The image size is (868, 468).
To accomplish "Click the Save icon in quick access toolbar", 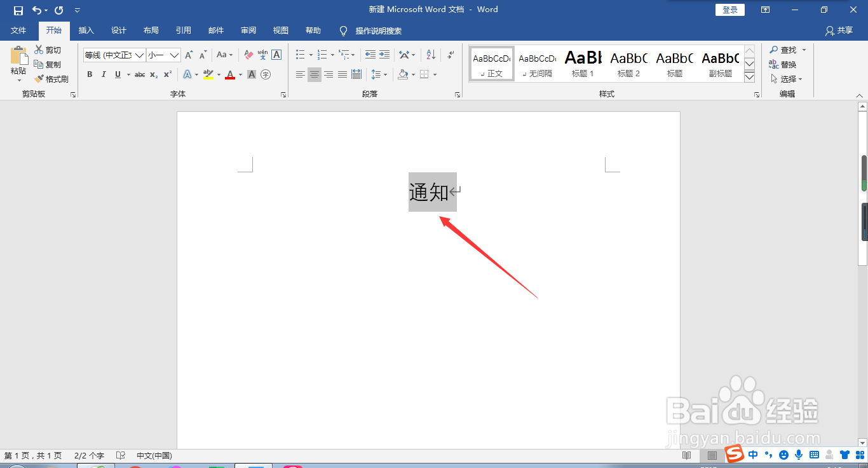I will coord(18,10).
